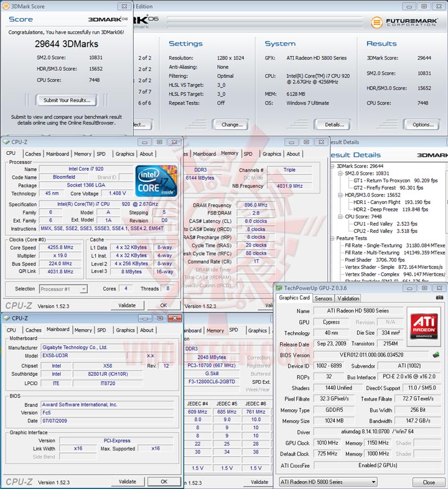Minimize the GPU-Z window
This screenshot has width=448, height=489.
409,288
